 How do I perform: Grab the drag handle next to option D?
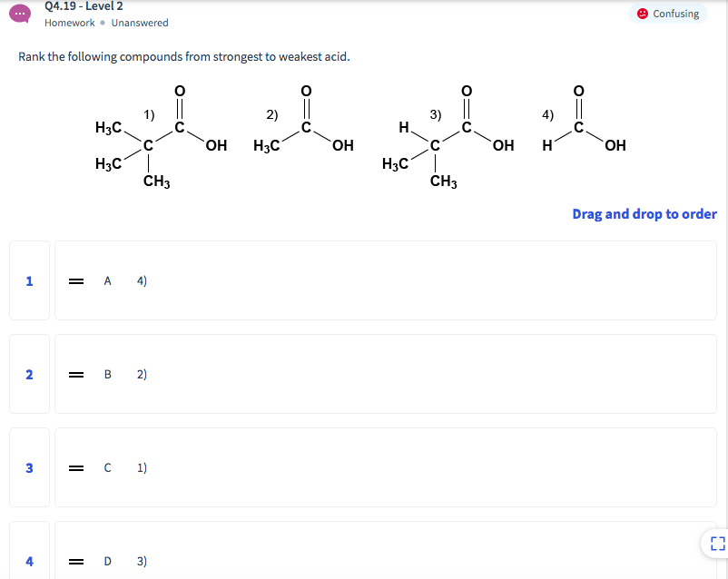pyautogui.click(x=76, y=561)
